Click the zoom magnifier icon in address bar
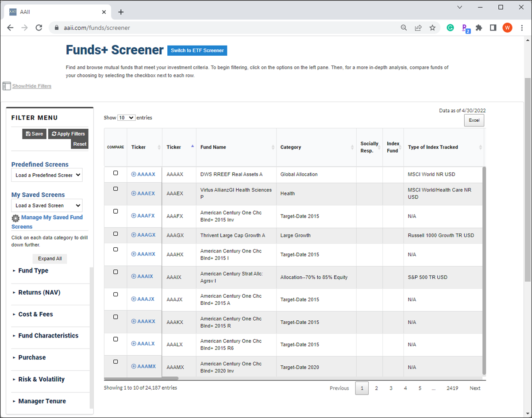This screenshot has width=532, height=418. point(404,27)
